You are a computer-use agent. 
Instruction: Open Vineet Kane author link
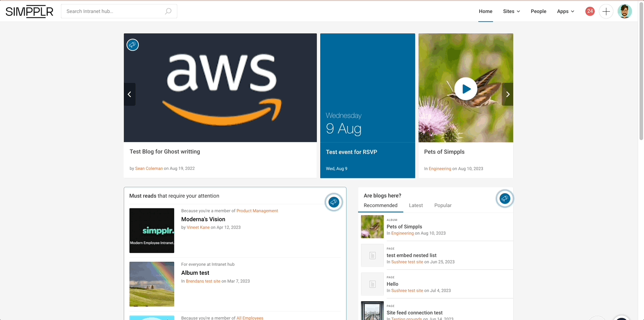(197, 227)
